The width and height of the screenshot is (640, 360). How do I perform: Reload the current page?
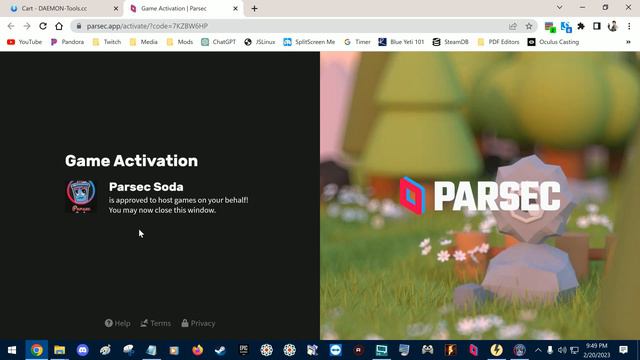43,26
